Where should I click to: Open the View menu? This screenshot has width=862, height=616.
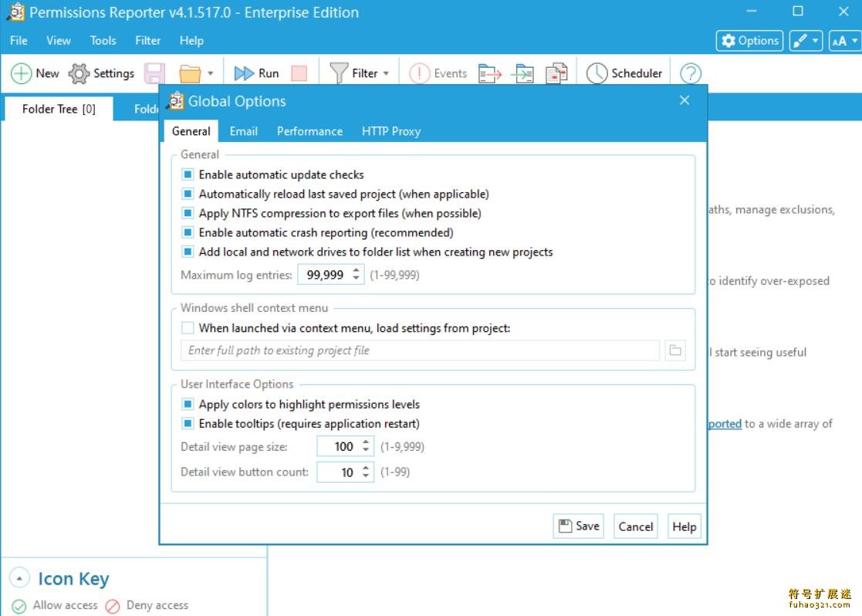click(59, 41)
